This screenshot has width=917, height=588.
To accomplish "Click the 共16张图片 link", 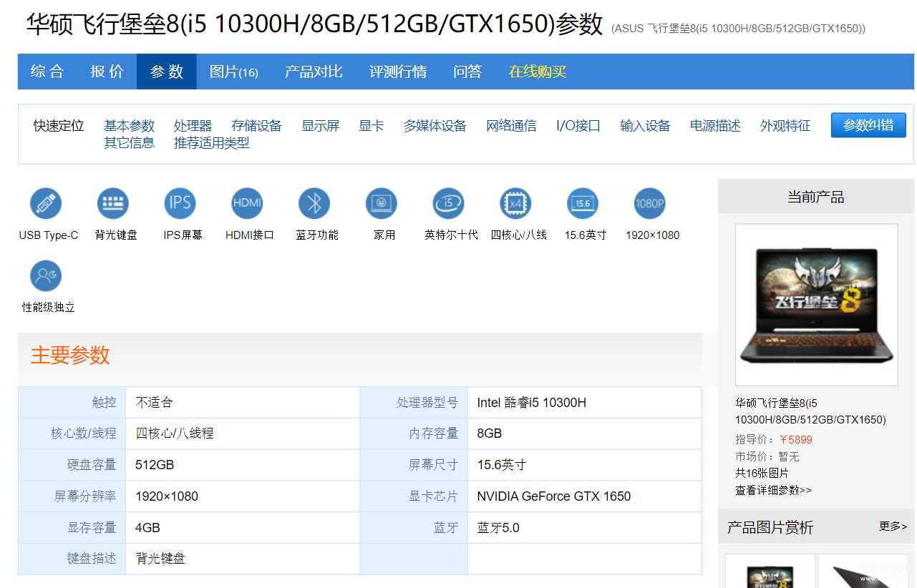I will (762, 474).
